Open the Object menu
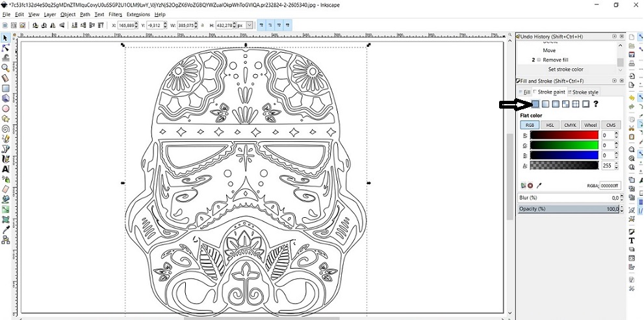The image size is (644, 320). [x=68, y=14]
